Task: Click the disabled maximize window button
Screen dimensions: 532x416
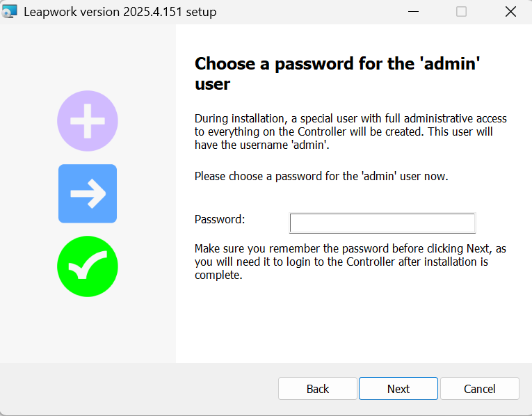Action: pos(461,12)
